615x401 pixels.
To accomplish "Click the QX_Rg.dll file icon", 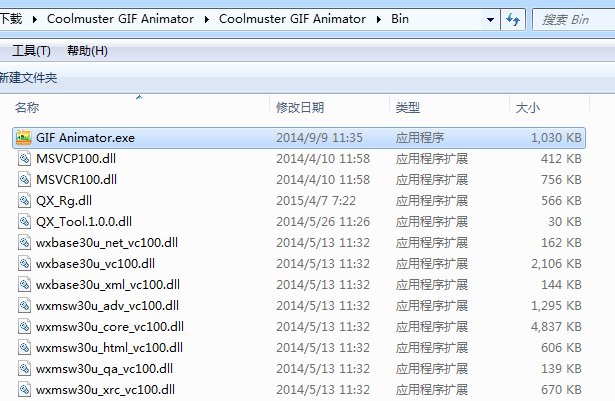I will pos(24,200).
